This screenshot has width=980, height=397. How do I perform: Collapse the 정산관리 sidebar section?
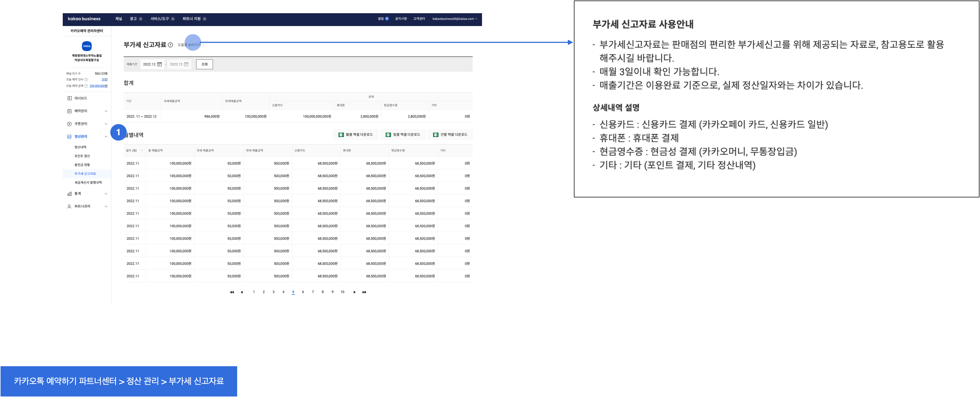pyautogui.click(x=106, y=137)
